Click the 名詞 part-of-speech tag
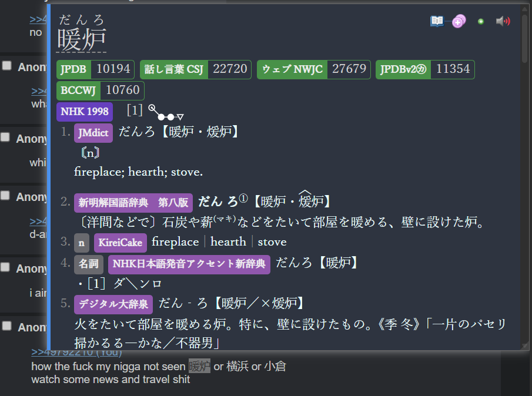 (89, 264)
